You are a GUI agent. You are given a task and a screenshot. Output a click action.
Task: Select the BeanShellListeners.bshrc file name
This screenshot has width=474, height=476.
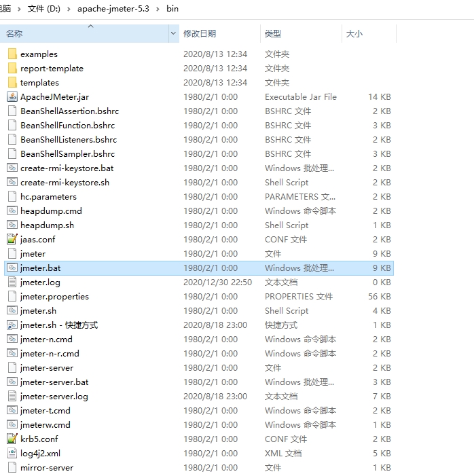[69, 140]
